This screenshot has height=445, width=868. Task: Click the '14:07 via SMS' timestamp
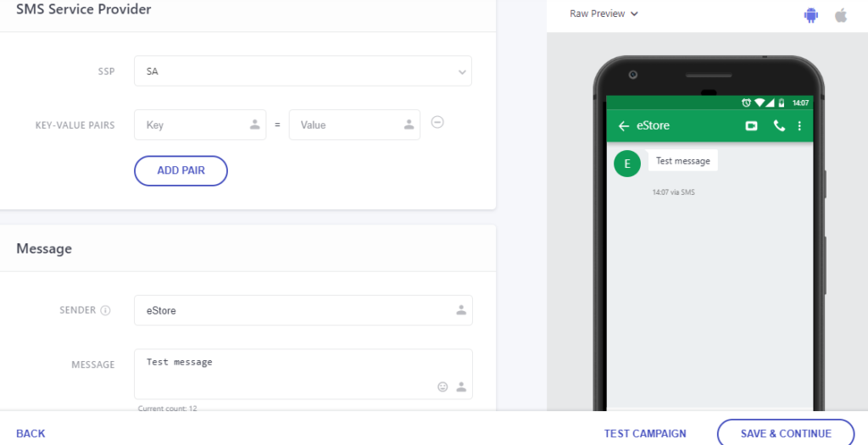tap(673, 192)
